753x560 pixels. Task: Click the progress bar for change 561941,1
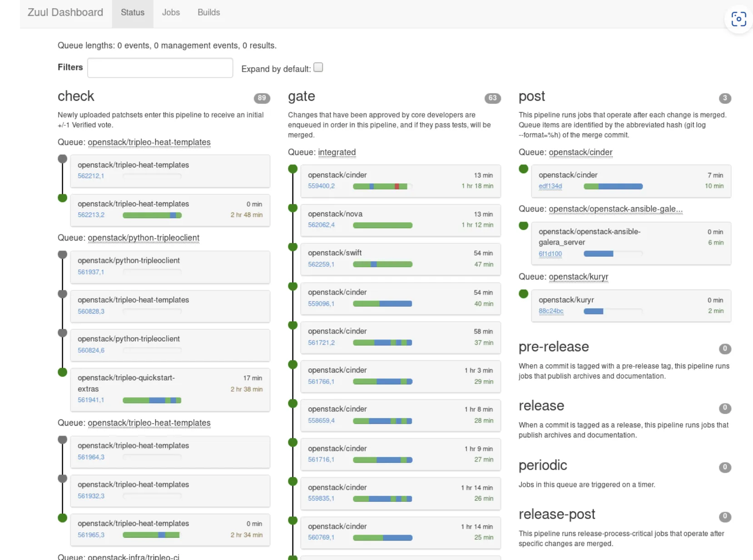(152, 400)
